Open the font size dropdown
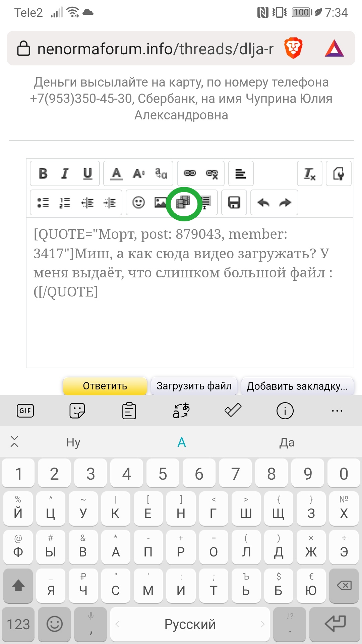The image size is (362, 644). tap(138, 173)
